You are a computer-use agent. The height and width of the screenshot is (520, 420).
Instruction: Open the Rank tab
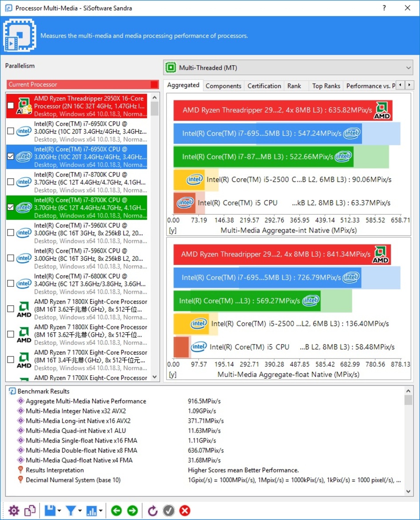tap(294, 86)
